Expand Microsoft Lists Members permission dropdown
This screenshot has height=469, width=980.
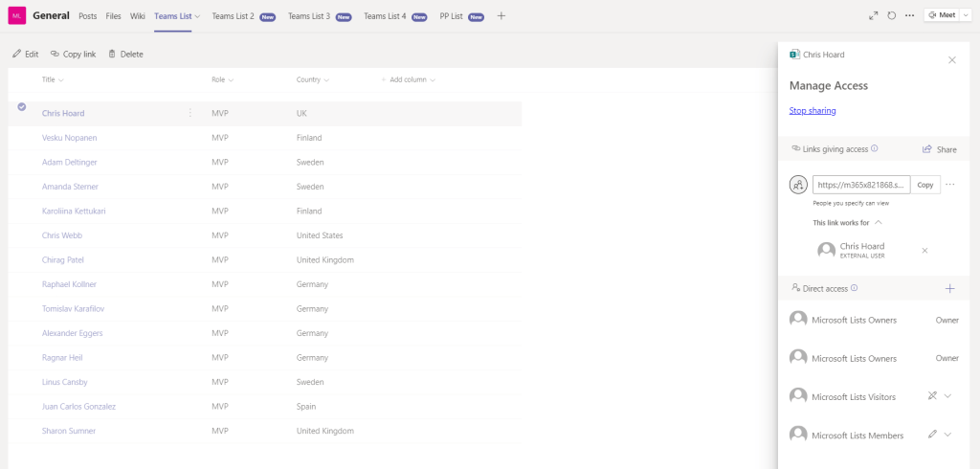coord(947,435)
